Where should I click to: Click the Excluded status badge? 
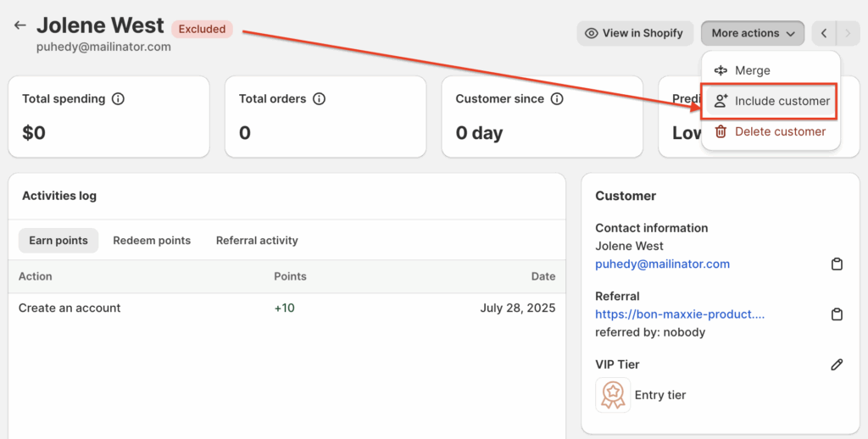click(x=202, y=29)
